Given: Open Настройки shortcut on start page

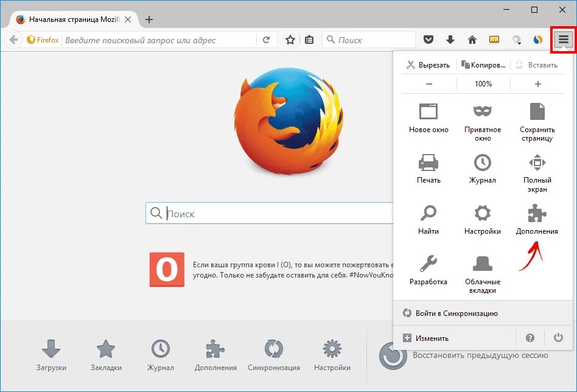Looking at the screenshot, I should 332,355.
